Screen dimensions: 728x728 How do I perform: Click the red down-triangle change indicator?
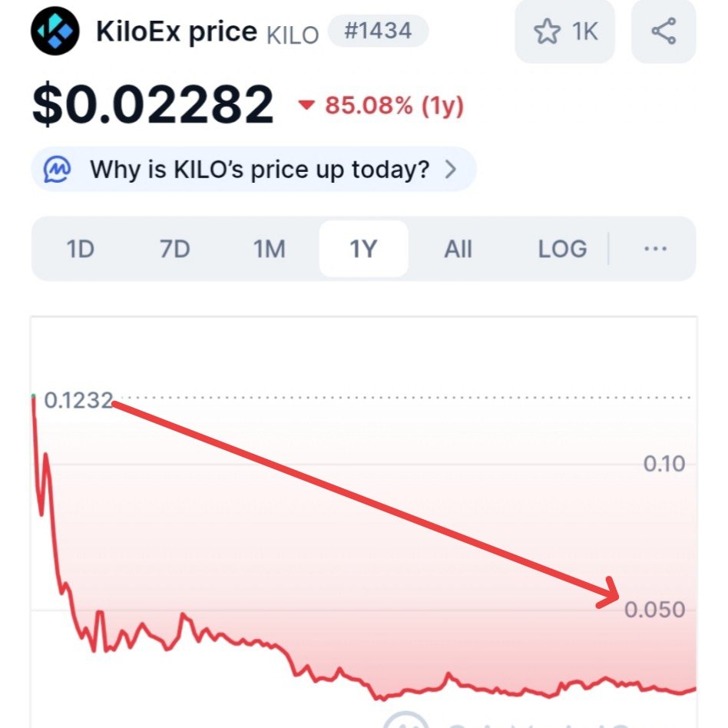coord(307,105)
